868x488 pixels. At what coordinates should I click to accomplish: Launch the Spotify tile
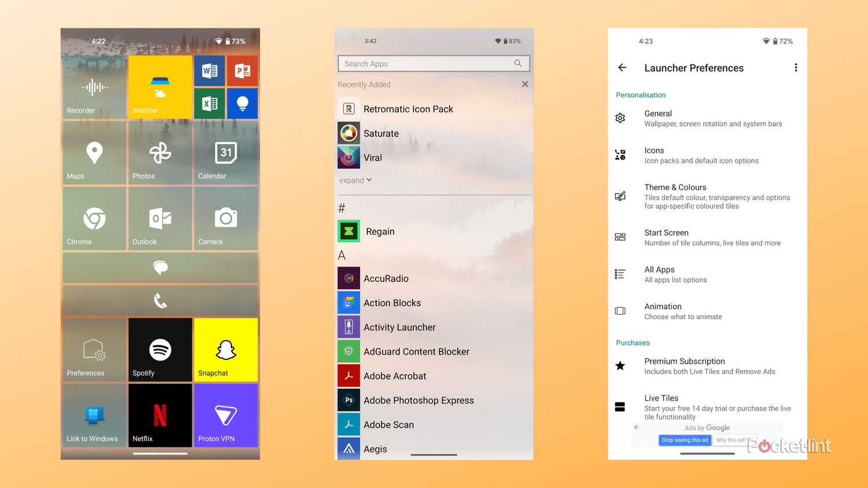tap(160, 350)
